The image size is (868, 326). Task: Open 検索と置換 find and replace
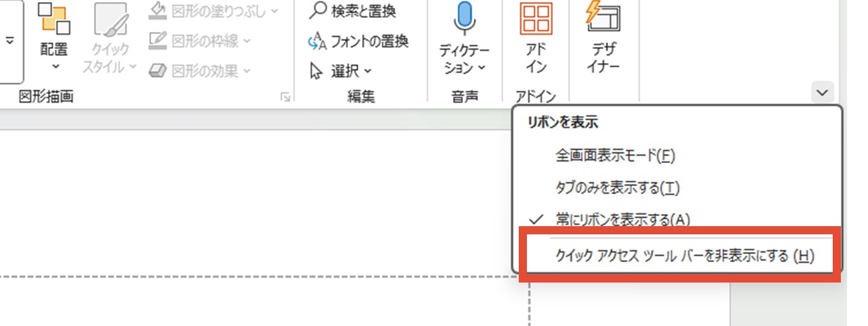(x=352, y=11)
